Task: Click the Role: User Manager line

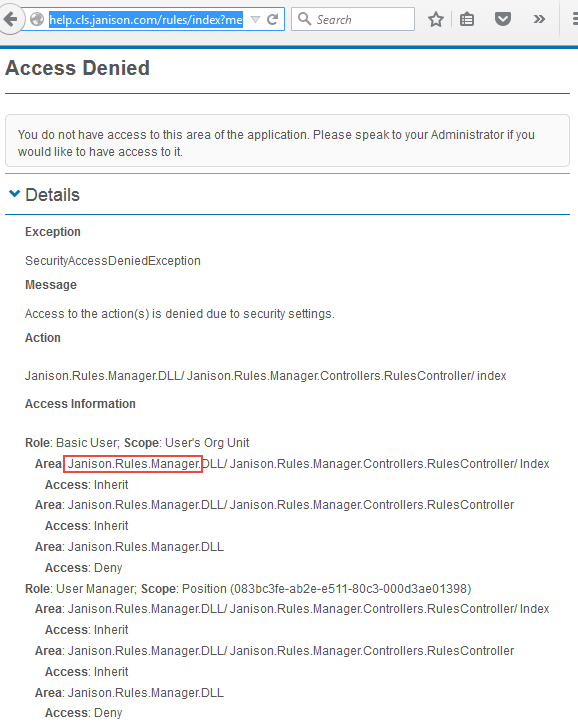Action: [248, 588]
